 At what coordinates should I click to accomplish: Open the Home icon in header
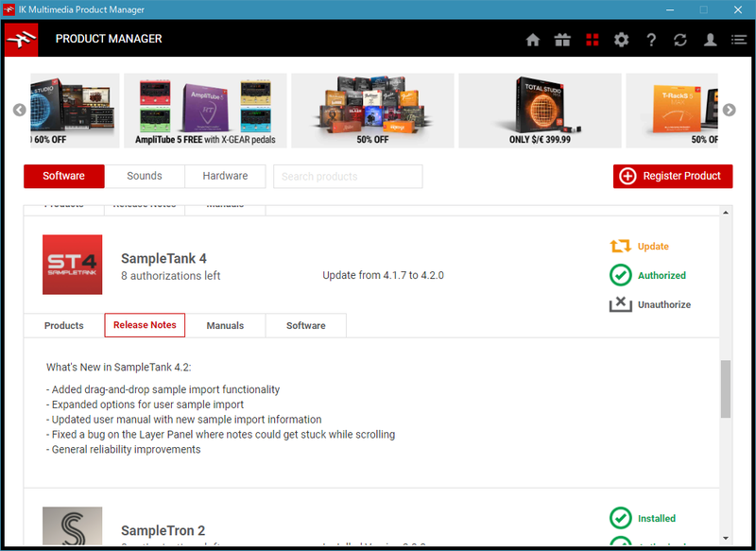coord(532,40)
